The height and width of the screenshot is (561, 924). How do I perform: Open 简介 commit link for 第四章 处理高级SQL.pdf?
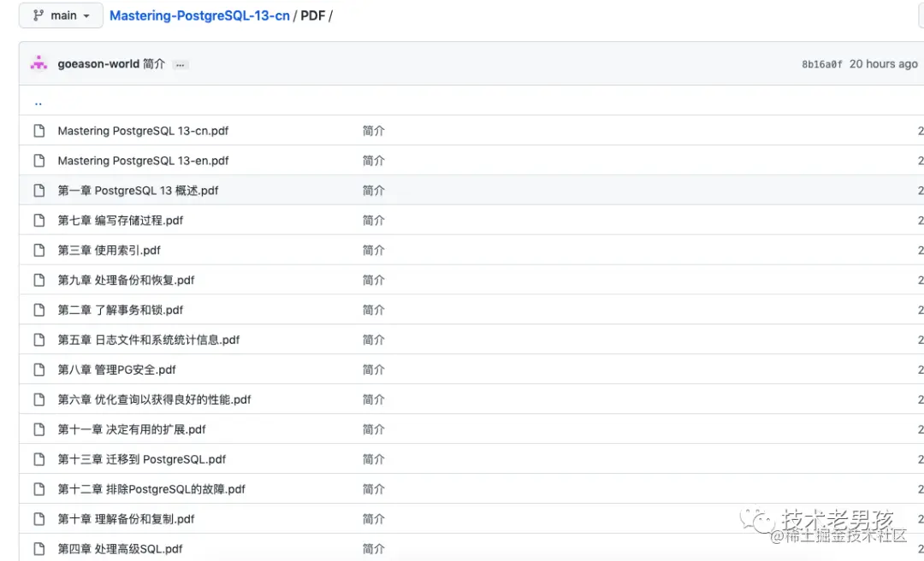tap(374, 549)
